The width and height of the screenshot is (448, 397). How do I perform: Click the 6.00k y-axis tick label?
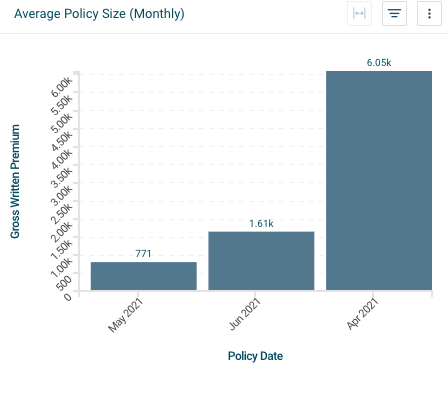point(61,87)
